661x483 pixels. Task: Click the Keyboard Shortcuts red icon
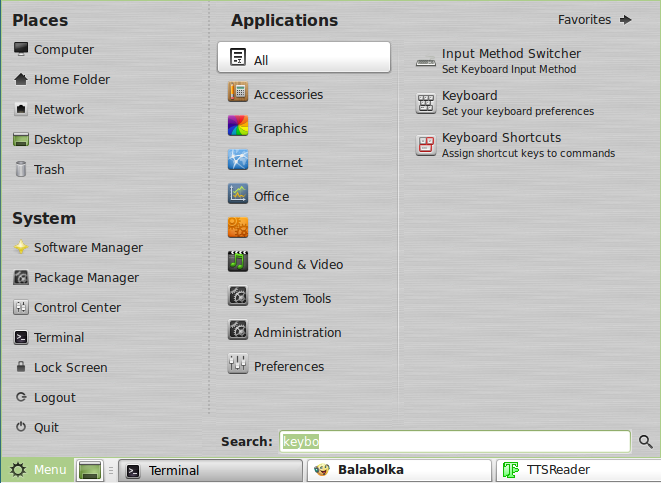[426, 145]
